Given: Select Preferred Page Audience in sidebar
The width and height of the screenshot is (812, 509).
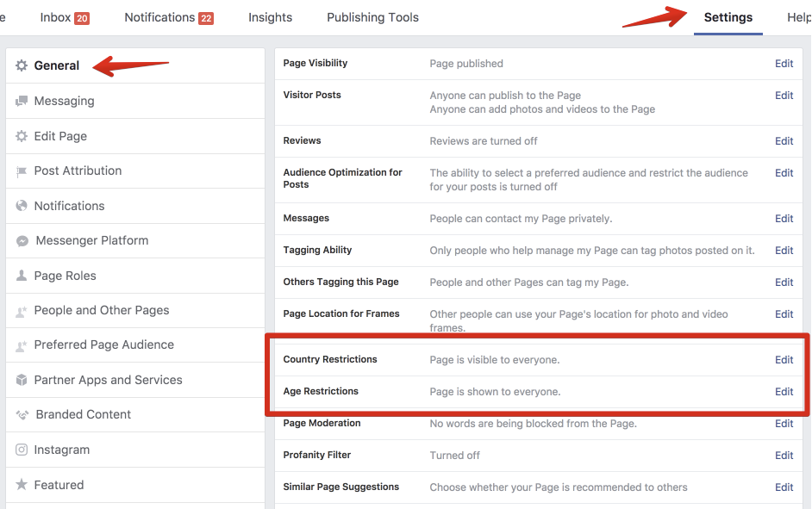Looking at the screenshot, I should (x=103, y=345).
